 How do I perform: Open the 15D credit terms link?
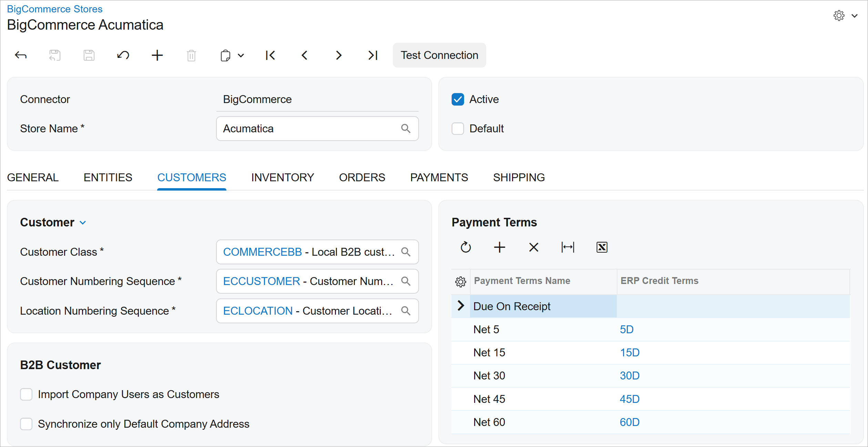pyautogui.click(x=630, y=353)
